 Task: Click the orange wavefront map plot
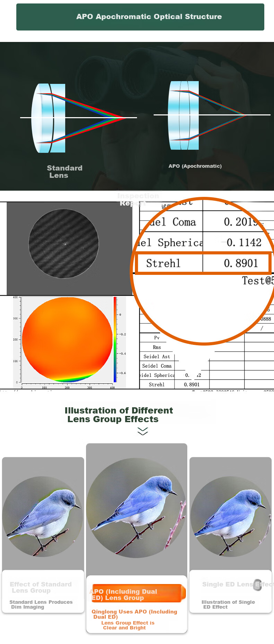point(67,340)
